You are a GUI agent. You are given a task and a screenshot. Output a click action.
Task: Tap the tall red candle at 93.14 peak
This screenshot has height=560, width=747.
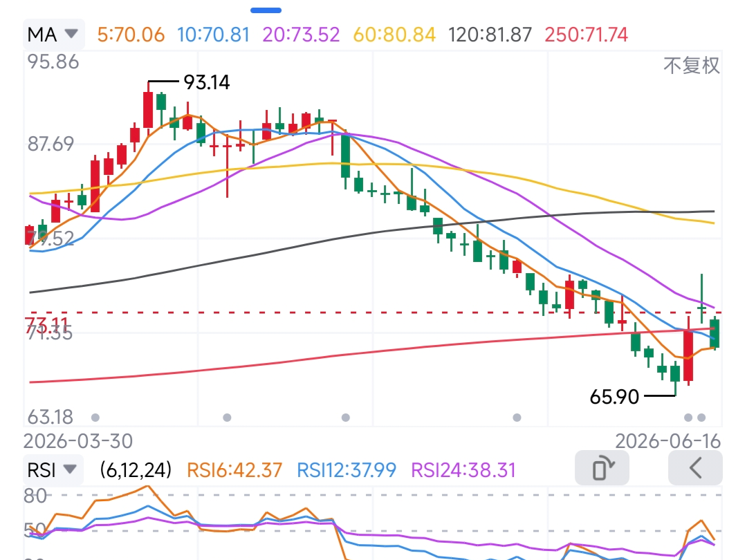tap(148, 109)
